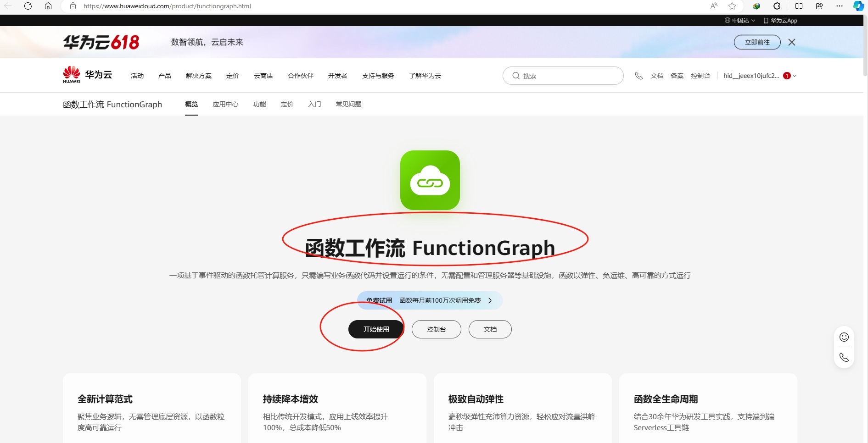Screen dimensions: 868x443
Task: Switch to the 功能 tab
Action: pyautogui.click(x=259, y=104)
